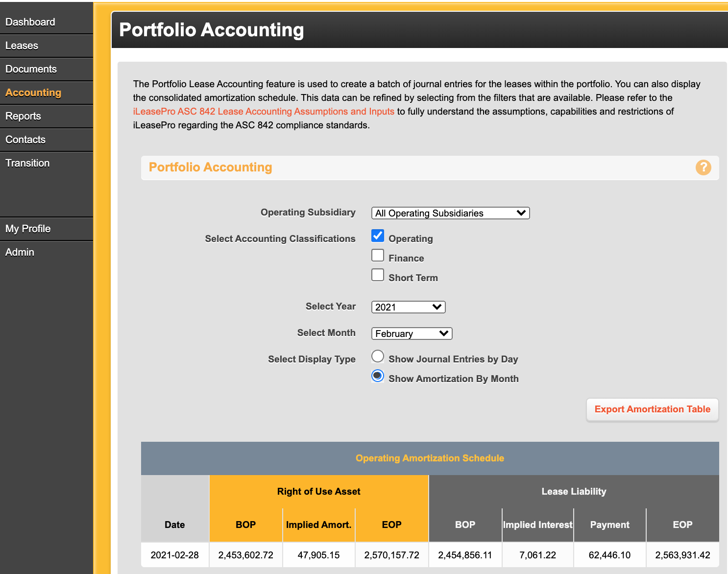Open the Dashboard menu item

[x=47, y=22]
